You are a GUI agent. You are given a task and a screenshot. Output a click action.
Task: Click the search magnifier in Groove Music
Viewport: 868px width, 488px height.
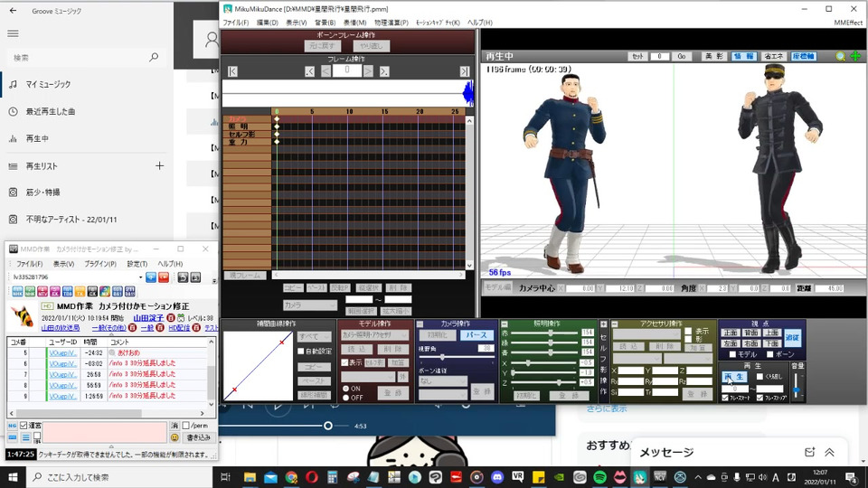point(154,57)
